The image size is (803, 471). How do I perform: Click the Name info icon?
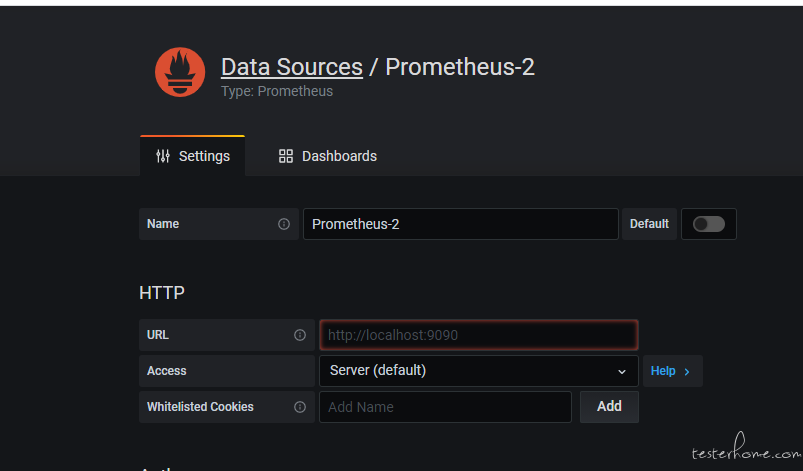[284, 224]
